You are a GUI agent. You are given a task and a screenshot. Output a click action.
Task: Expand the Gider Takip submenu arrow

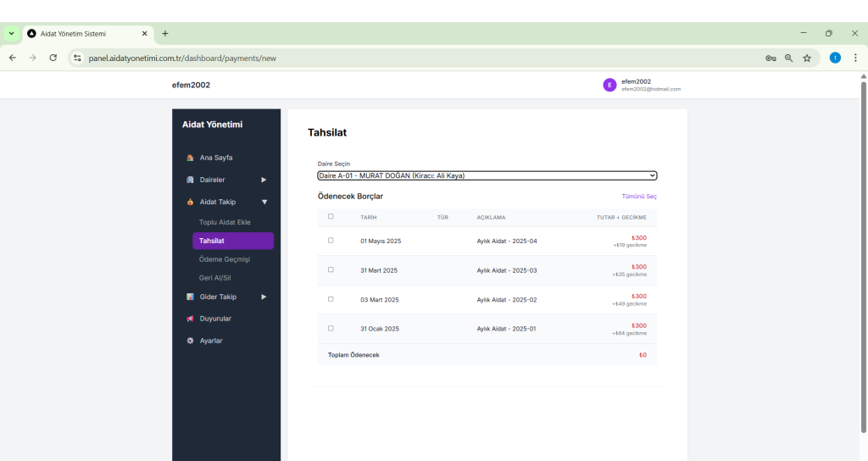264,297
